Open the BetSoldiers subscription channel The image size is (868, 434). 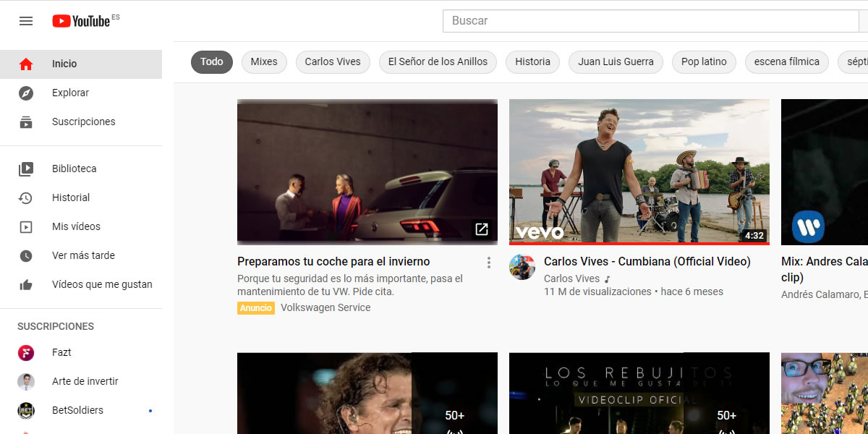tap(81, 410)
